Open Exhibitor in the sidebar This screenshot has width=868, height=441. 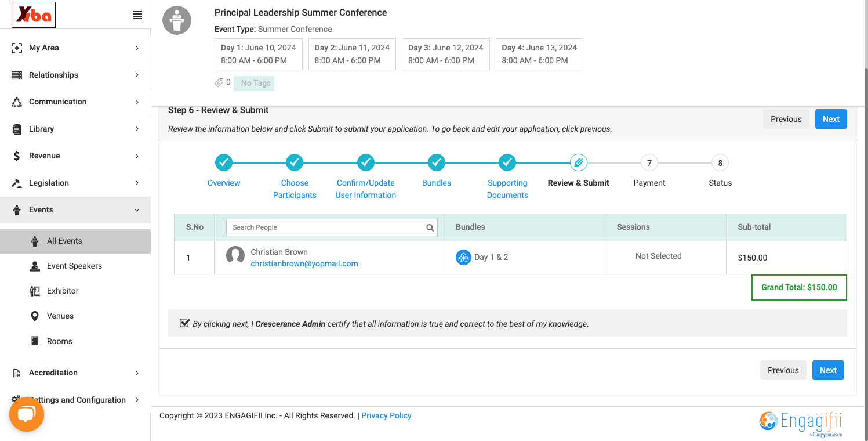click(x=75, y=291)
